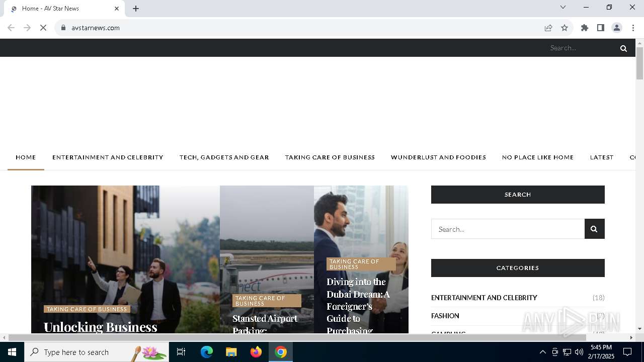Screen dimensions: 644x362
Task: Click the volume speaker tray icon
Action: click(579, 352)
